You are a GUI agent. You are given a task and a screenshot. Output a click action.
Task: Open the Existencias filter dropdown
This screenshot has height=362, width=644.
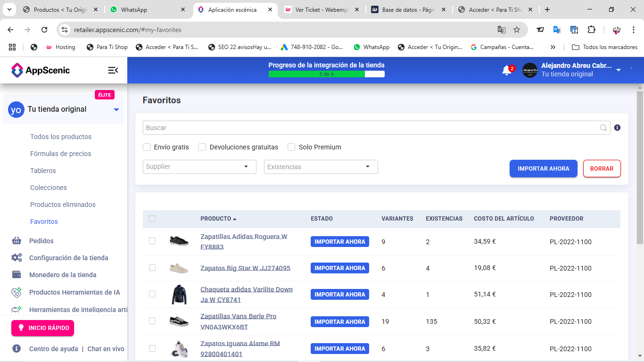pos(321,167)
